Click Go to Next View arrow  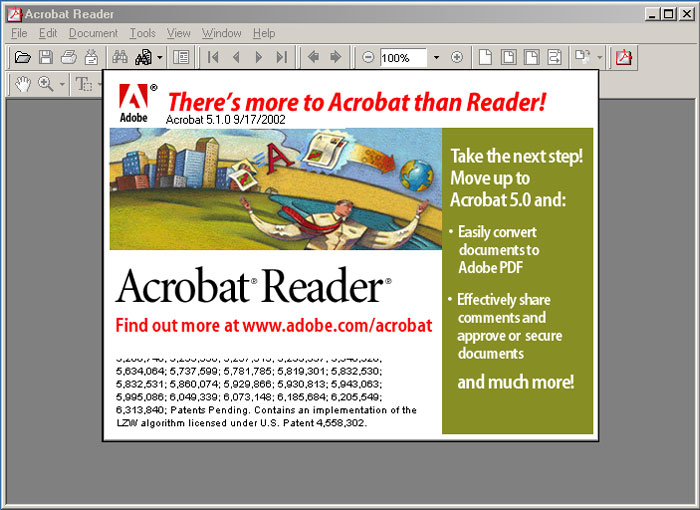coord(336,57)
